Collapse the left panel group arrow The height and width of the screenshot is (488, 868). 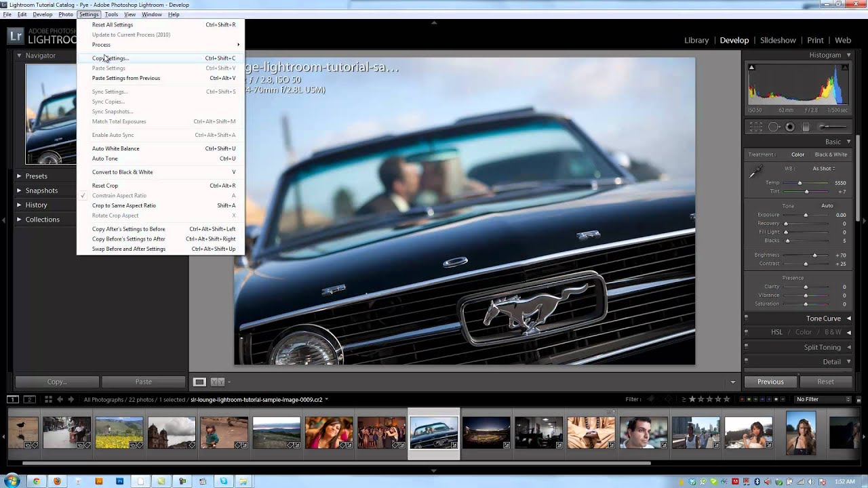[x=3, y=220]
